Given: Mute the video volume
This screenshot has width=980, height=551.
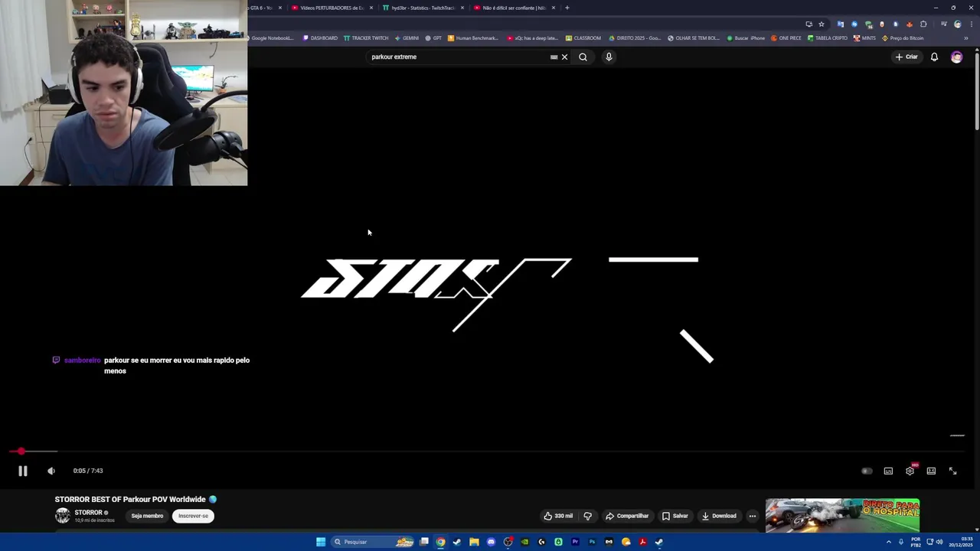Looking at the screenshot, I should (x=51, y=471).
